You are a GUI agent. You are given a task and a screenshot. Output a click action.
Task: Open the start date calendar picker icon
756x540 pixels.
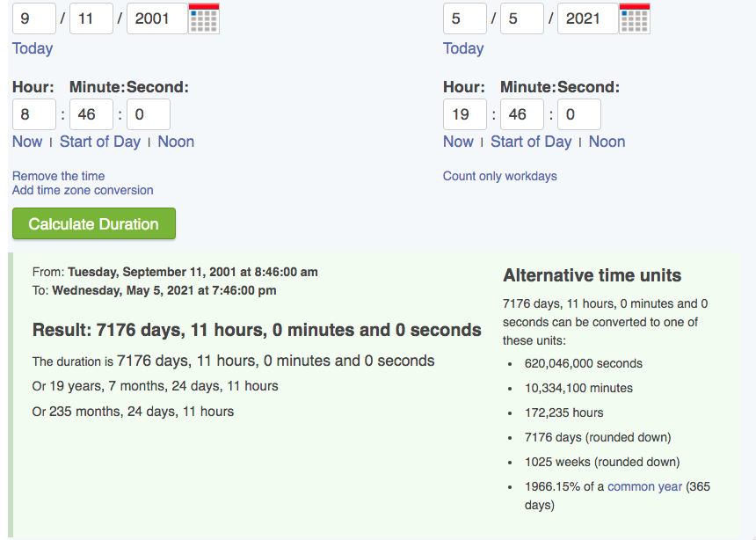click(x=204, y=18)
